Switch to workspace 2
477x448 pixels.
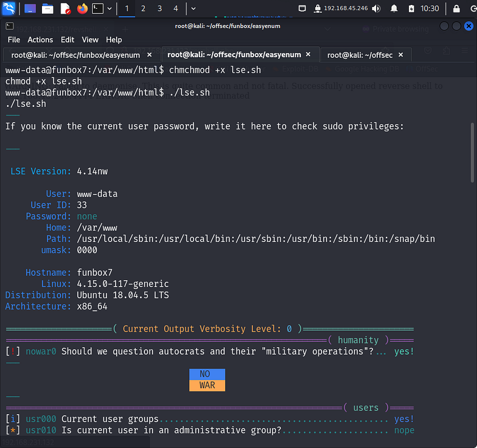(x=143, y=9)
